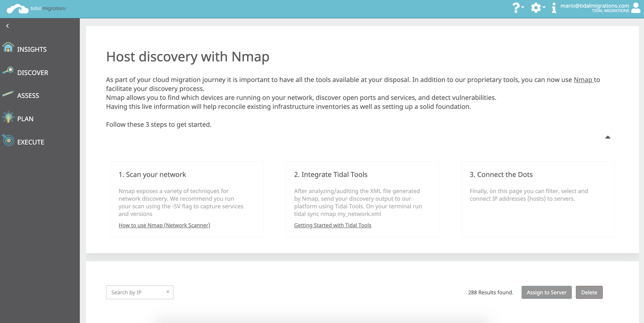This screenshot has width=644, height=323.
Task: Click the Delete button
Action: (589, 292)
